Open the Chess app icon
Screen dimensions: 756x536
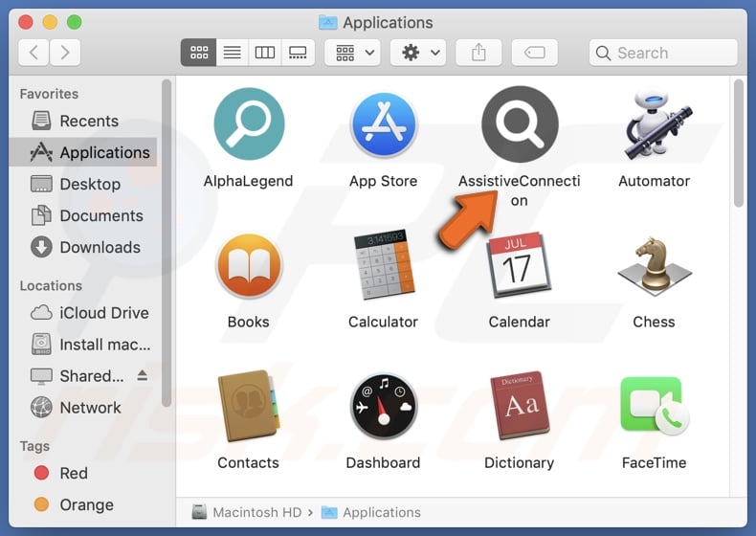(655, 266)
